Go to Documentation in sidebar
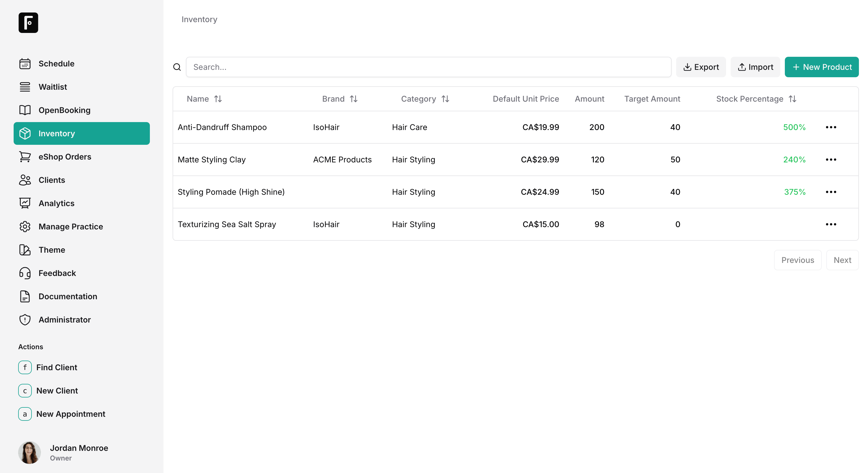Screen dimensions: 868x473 click(68, 296)
